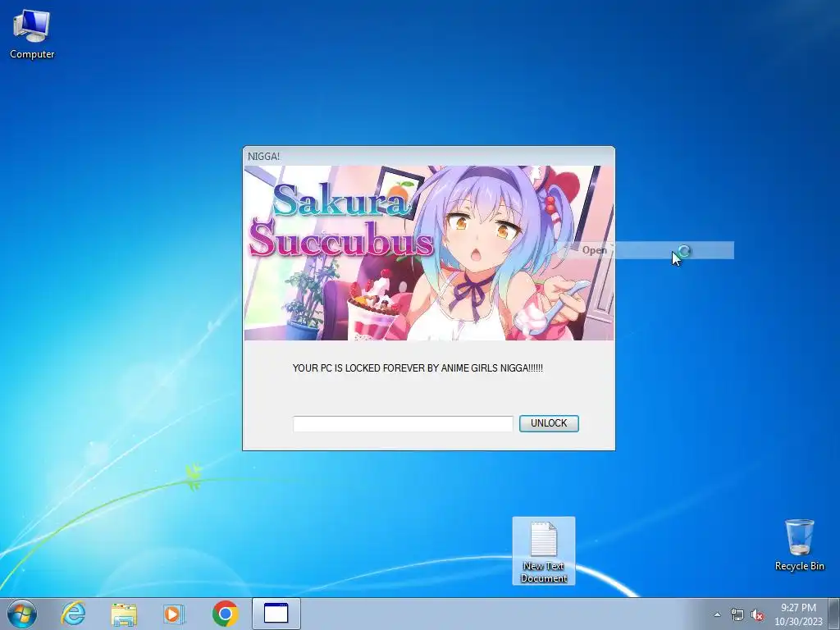
Task: Click the Sakura Succubus banner image
Action: click(429, 253)
